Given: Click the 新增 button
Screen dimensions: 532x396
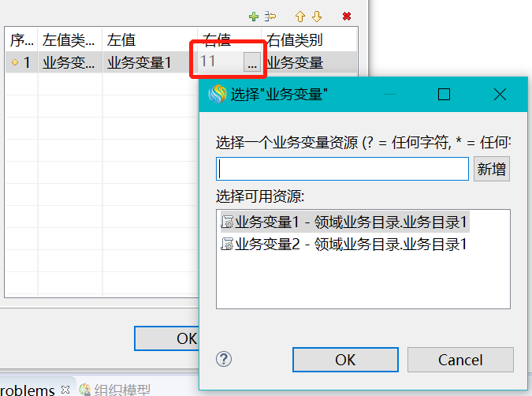Looking at the screenshot, I should (x=491, y=169).
